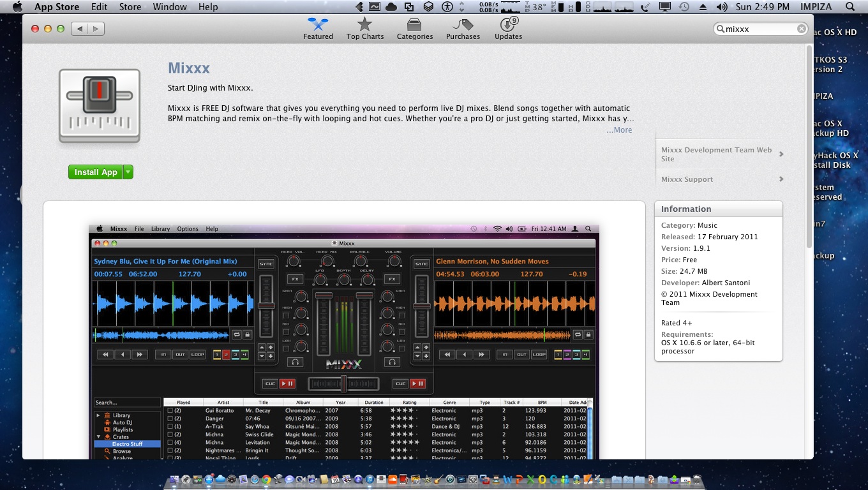Open the GarageBand guitar icon in the Dock
The height and width of the screenshot is (490, 868).
438,479
